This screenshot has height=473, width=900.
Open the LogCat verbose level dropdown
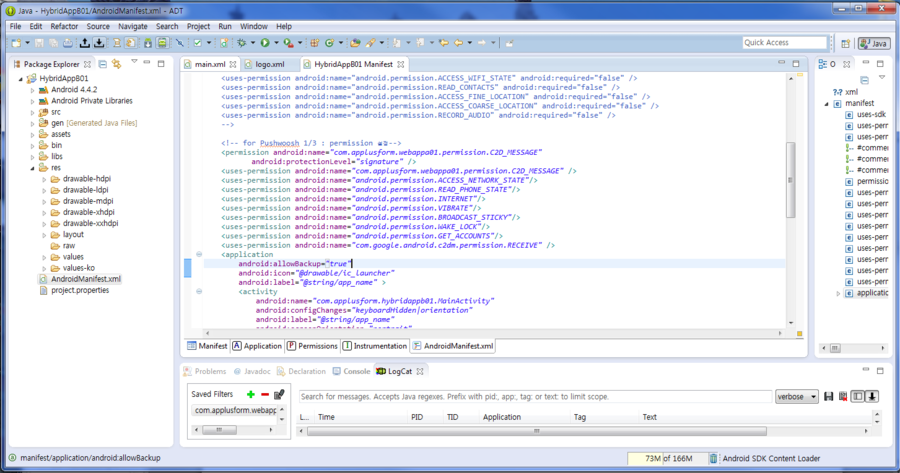coord(797,397)
